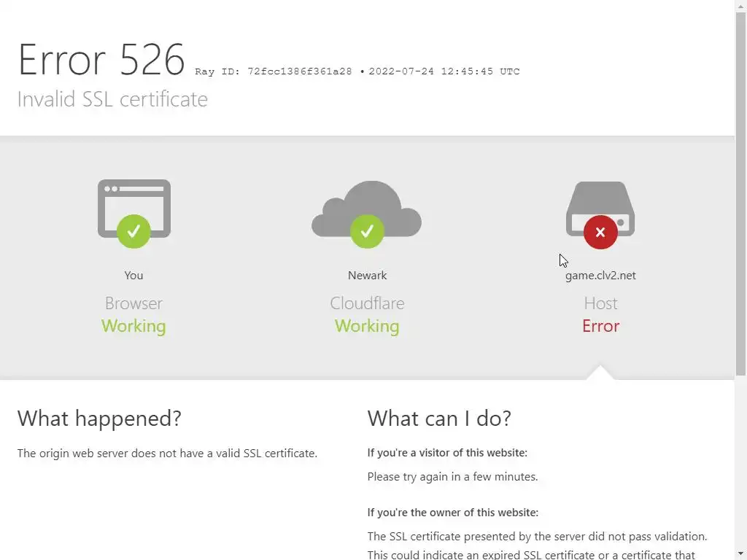Click 'The origin web server does not have' sentence
747x560 pixels.
[167, 454]
